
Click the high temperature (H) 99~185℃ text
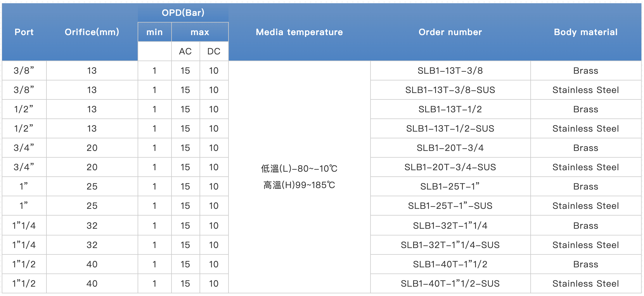299,185
